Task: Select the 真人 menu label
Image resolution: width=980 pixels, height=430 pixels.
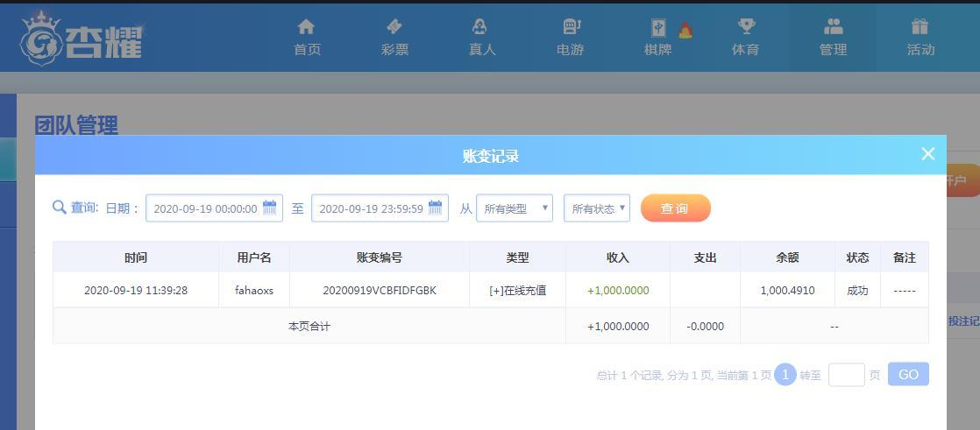Action: pos(482,50)
